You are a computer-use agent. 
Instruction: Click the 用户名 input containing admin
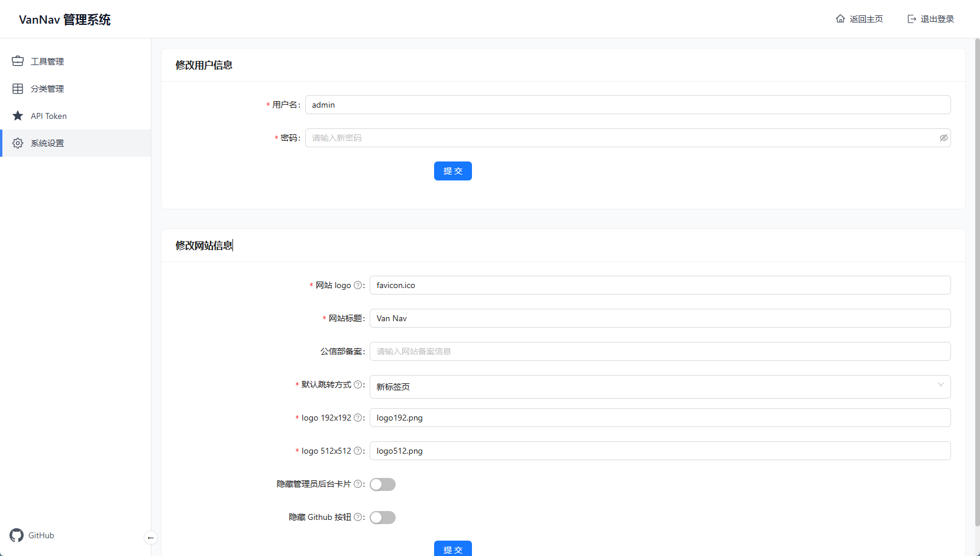(x=628, y=105)
